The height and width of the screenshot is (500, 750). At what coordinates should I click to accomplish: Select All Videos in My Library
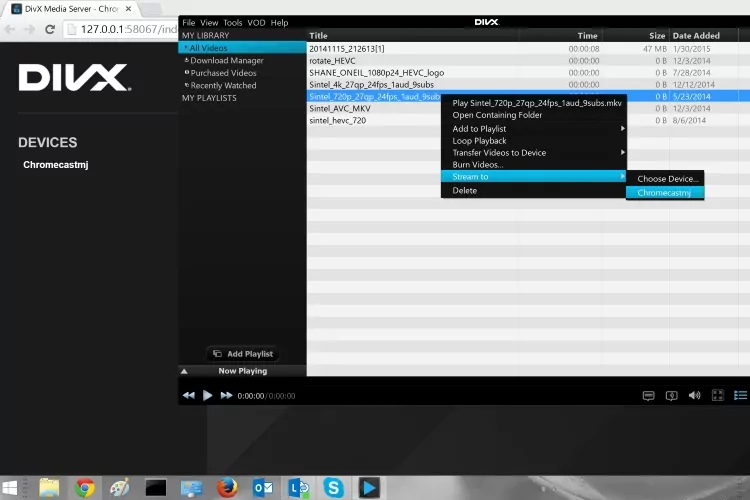[243, 48]
